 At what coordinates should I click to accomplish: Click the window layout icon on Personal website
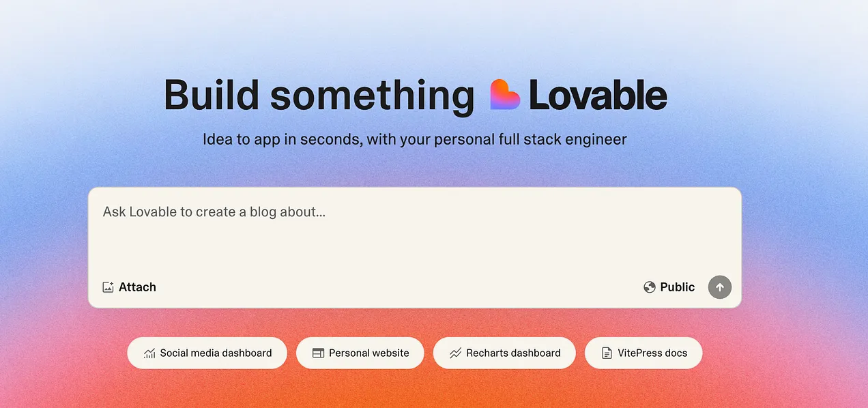[318, 353]
